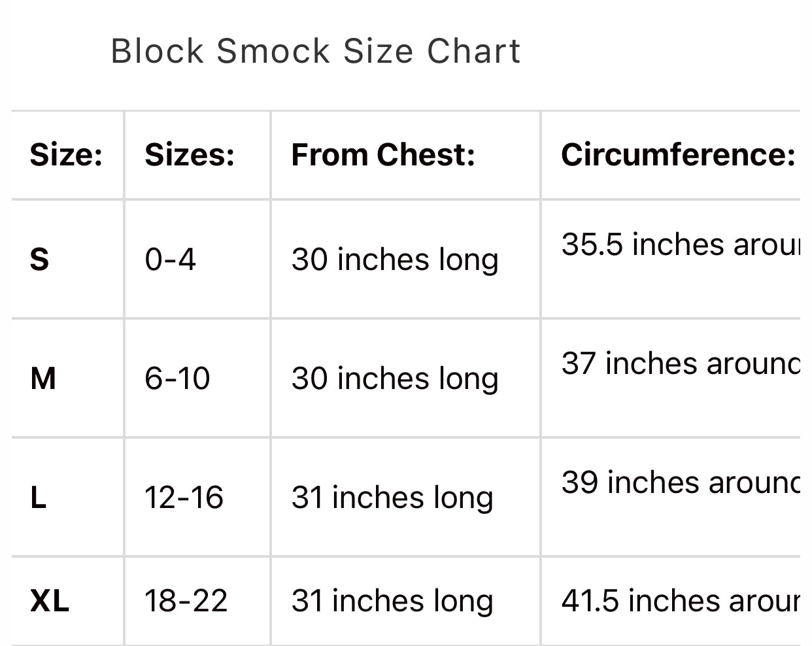Click the L size row label
Screen dimensions: 812x646
39,498
